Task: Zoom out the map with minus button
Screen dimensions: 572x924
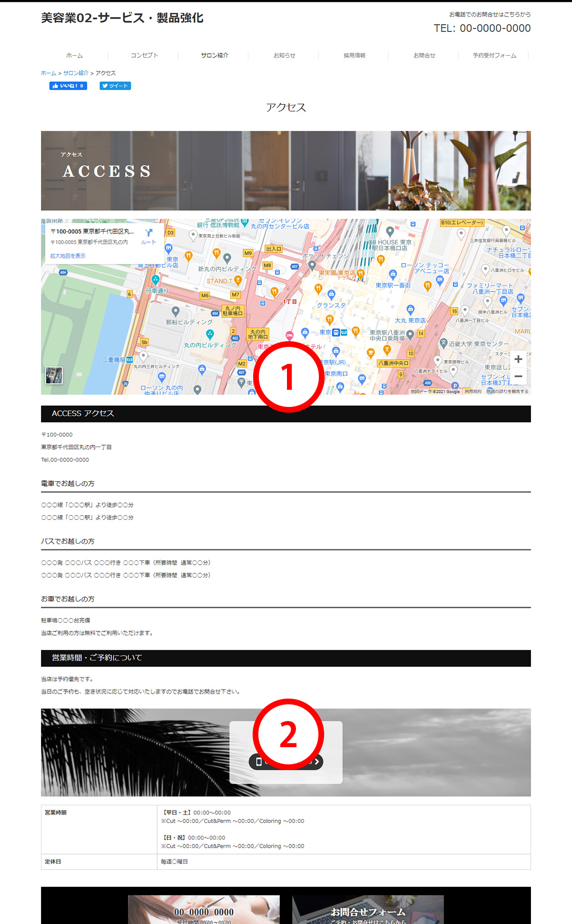Action: pos(518,376)
